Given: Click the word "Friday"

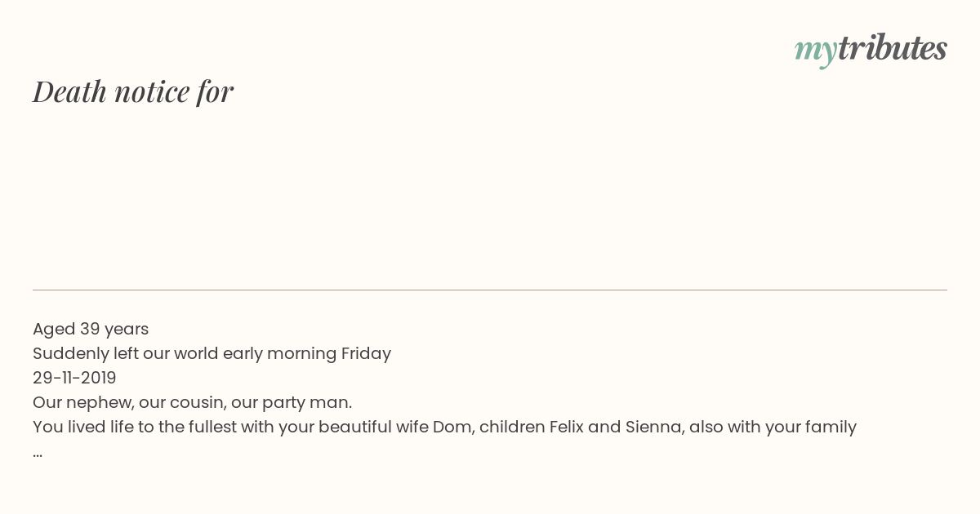Looking at the screenshot, I should pyautogui.click(x=366, y=353).
